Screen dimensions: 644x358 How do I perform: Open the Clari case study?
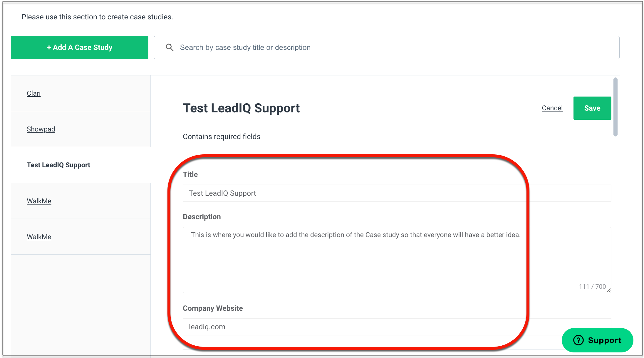click(34, 93)
